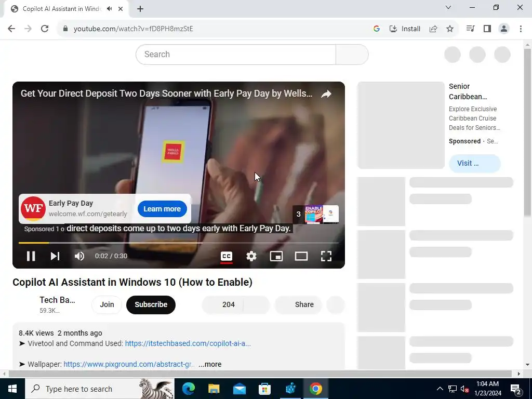532x399 pixels.
Task: Install the YouTube app
Action: tap(405, 29)
